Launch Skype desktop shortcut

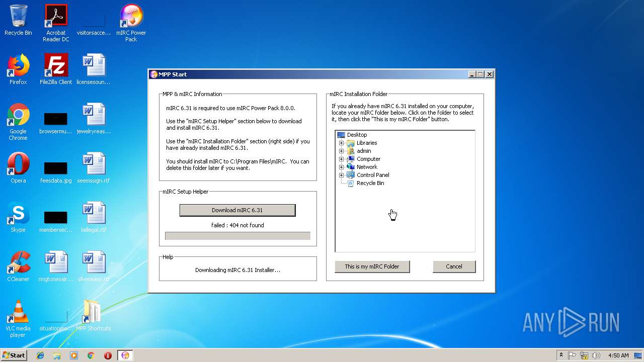18,217
